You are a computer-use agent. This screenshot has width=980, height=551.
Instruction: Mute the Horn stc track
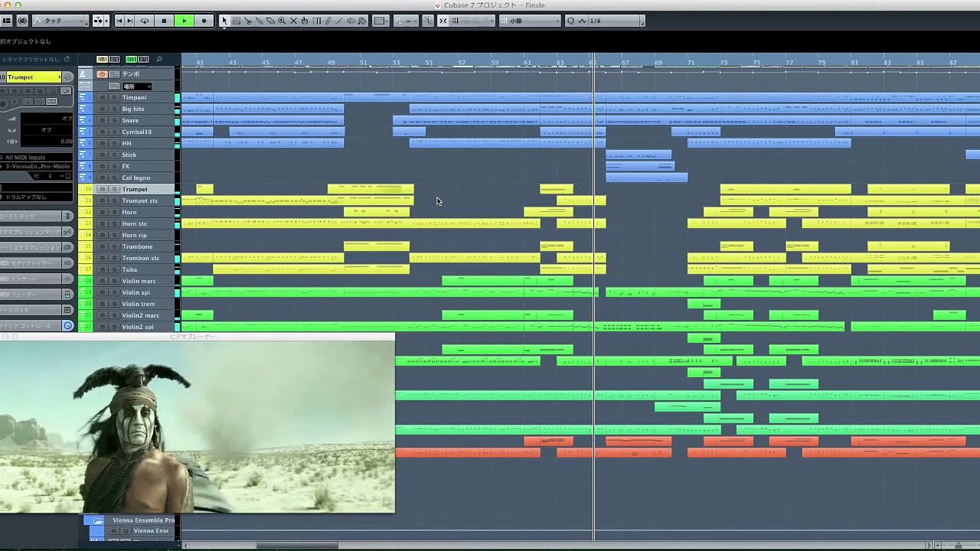point(102,223)
